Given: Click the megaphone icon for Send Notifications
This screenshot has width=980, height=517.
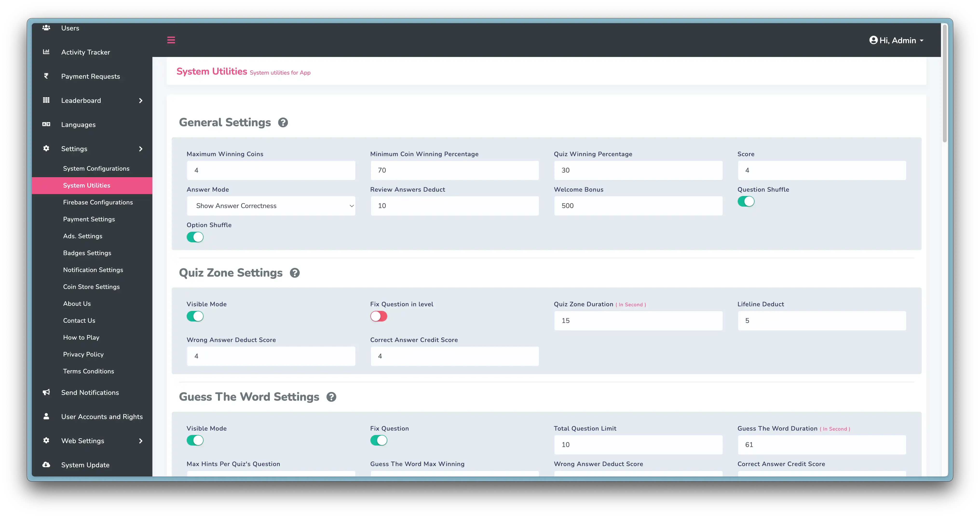Looking at the screenshot, I should click(x=46, y=392).
